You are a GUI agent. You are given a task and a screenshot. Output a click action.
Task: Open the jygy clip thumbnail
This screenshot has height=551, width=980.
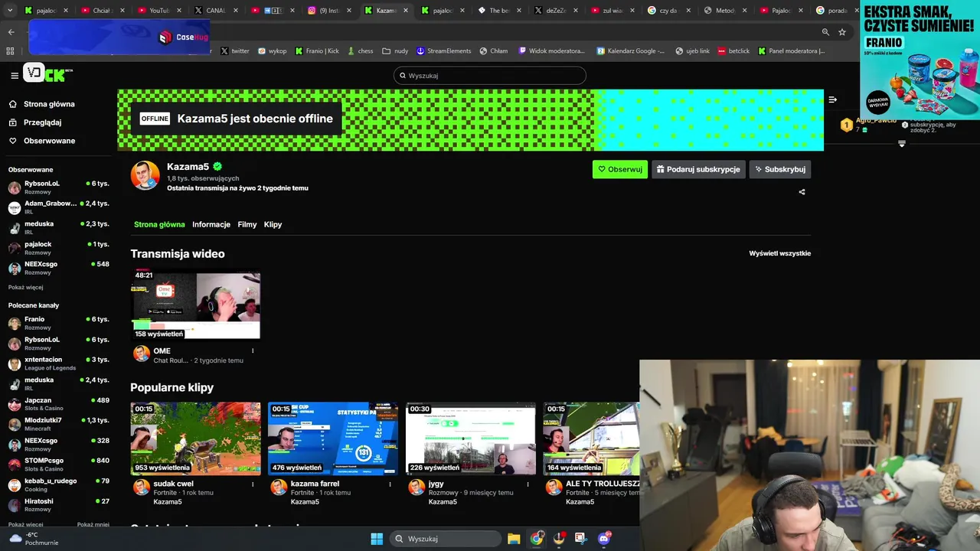pos(471,439)
